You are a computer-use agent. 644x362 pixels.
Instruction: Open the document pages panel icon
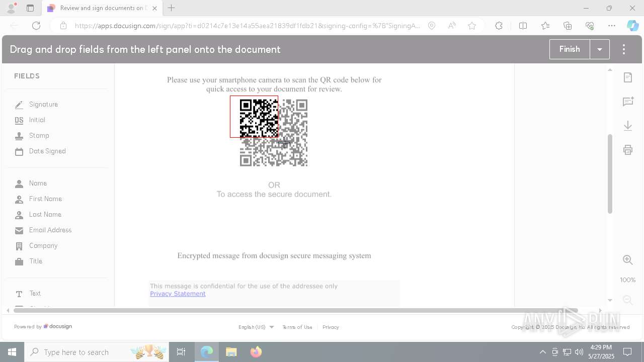click(x=628, y=77)
